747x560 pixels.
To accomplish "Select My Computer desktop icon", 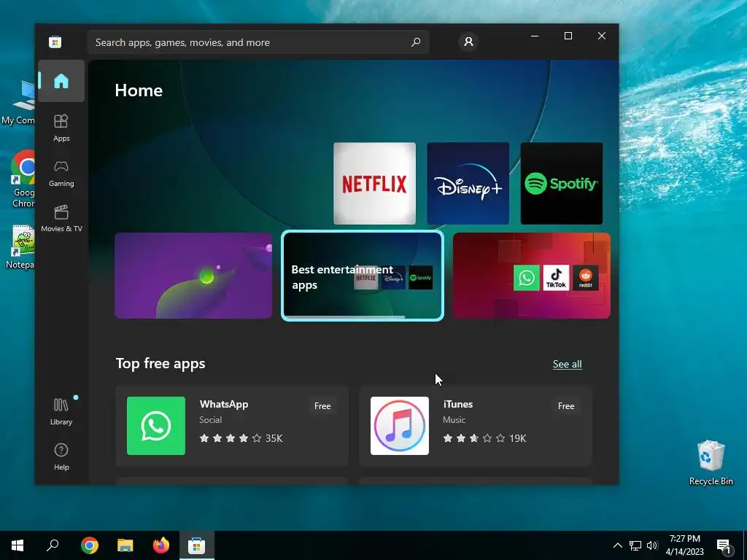I will click(19, 103).
